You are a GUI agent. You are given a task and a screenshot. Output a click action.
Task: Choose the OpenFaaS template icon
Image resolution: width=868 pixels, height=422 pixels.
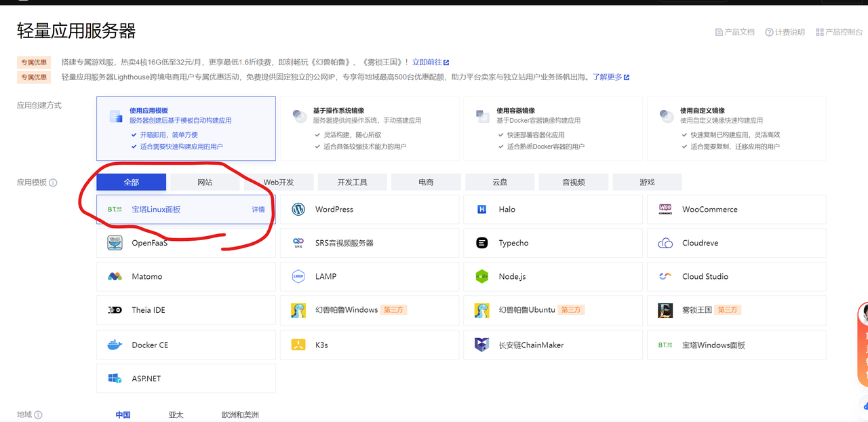[115, 243]
